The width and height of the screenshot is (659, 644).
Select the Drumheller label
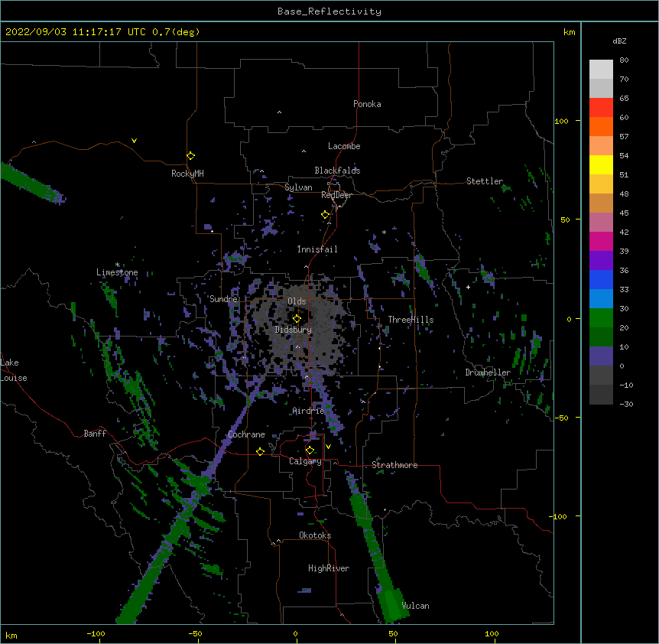[488, 372]
